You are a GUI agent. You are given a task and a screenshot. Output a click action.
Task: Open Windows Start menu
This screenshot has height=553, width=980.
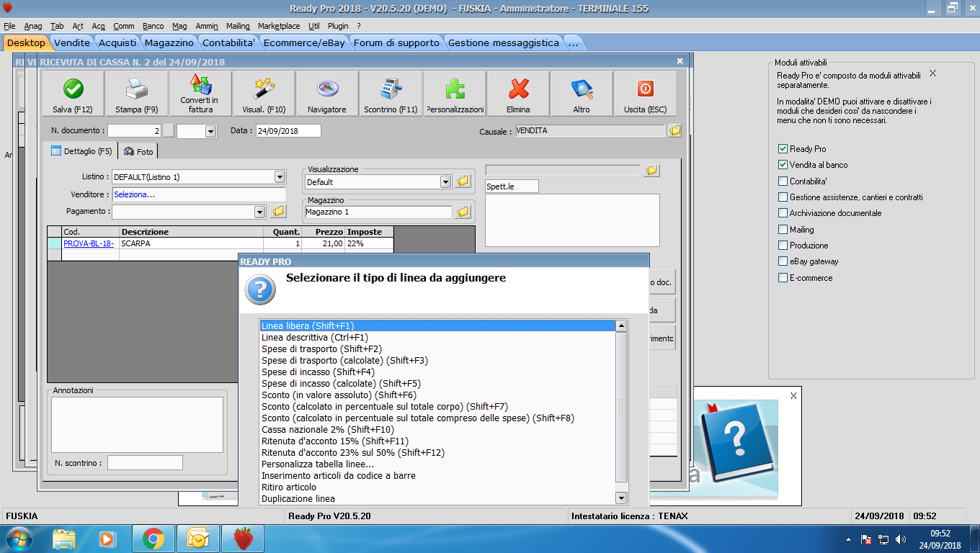(19, 539)
